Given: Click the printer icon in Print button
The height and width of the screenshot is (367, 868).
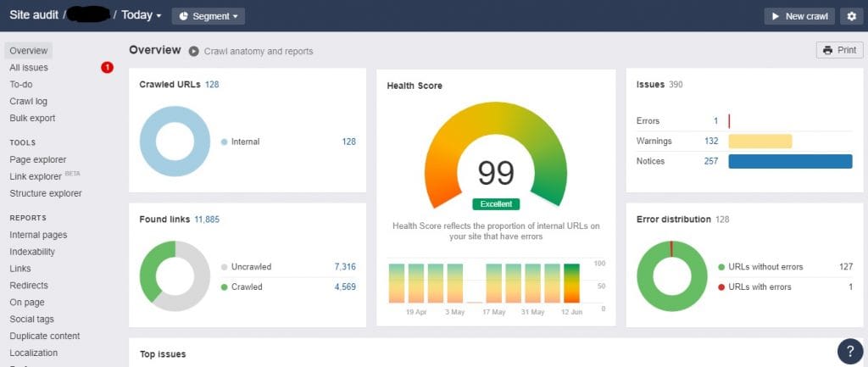Looking at the screenshot, I should (827, 50).
